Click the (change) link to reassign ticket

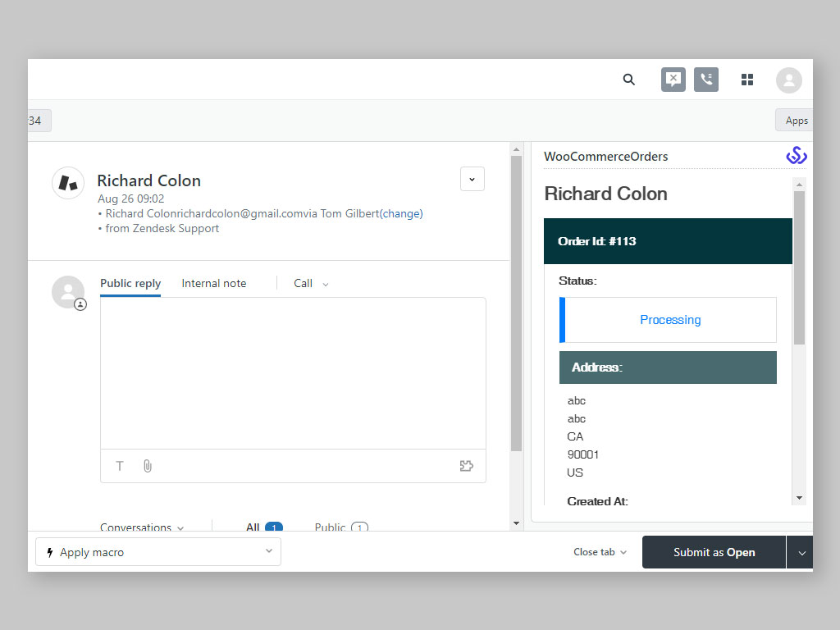point(401,213)
